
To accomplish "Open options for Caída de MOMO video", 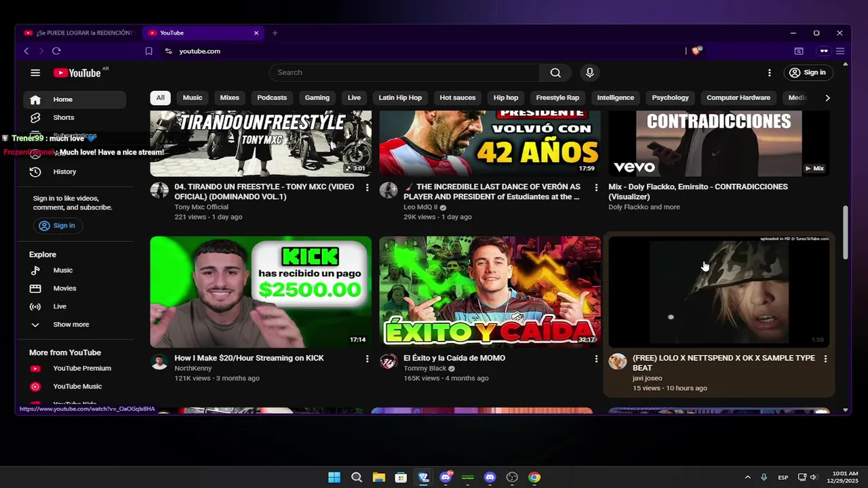I will point(597,359).
